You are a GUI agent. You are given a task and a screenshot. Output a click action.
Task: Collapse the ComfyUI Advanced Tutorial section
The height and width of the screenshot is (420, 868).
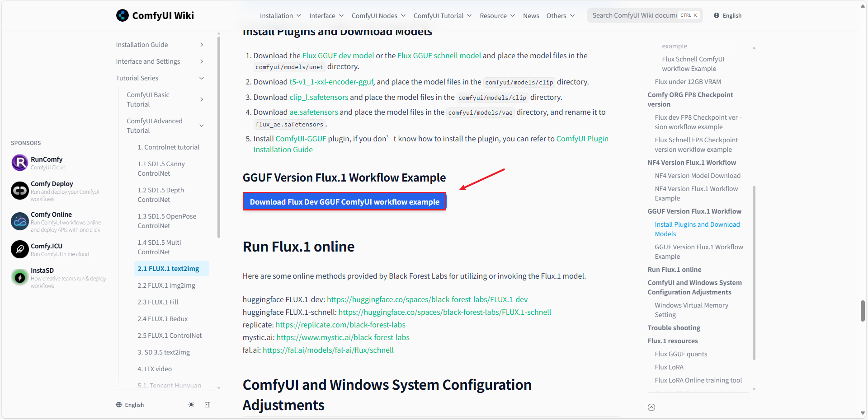202,126
